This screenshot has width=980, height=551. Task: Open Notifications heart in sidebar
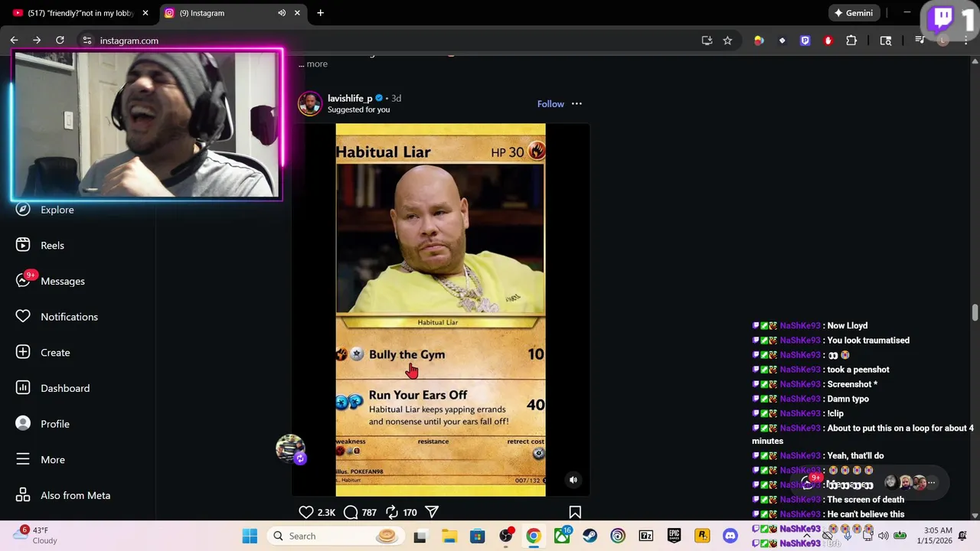pos(23,317)
